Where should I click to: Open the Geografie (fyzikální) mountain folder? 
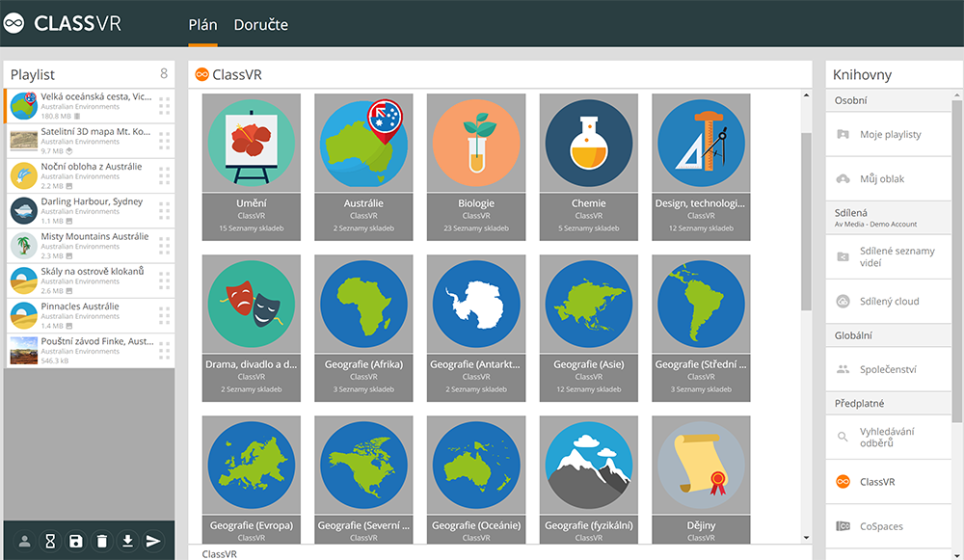589,479
